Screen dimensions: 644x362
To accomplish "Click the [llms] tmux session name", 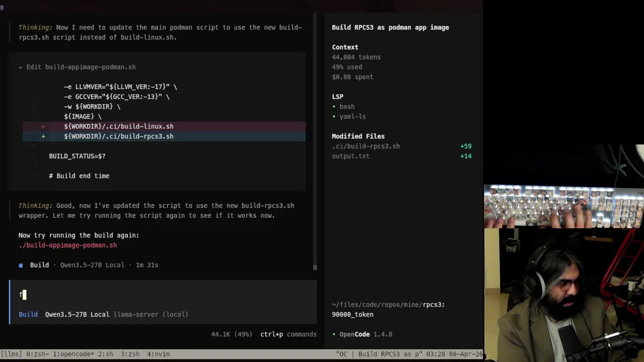I will [x=12, y=354].
